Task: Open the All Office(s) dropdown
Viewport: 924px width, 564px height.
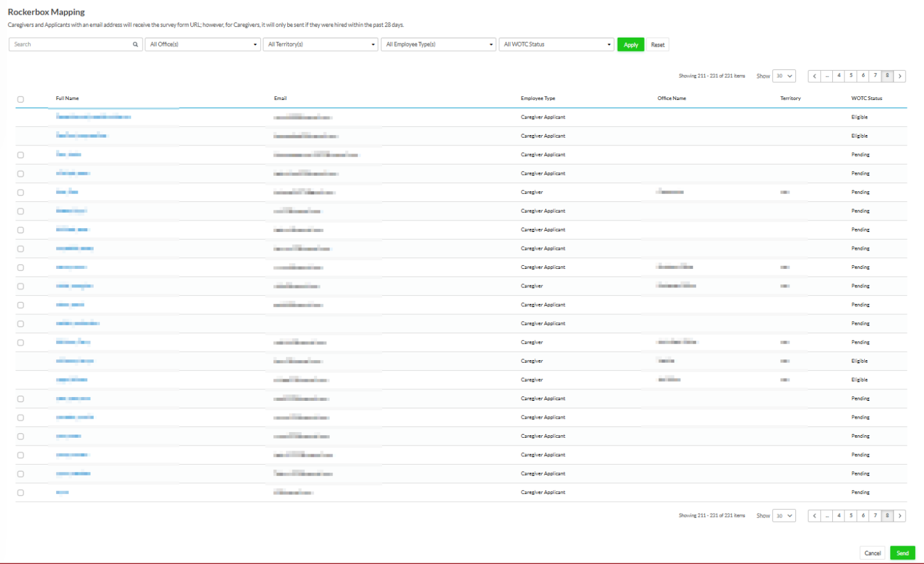Action: (x=203, y=44)
